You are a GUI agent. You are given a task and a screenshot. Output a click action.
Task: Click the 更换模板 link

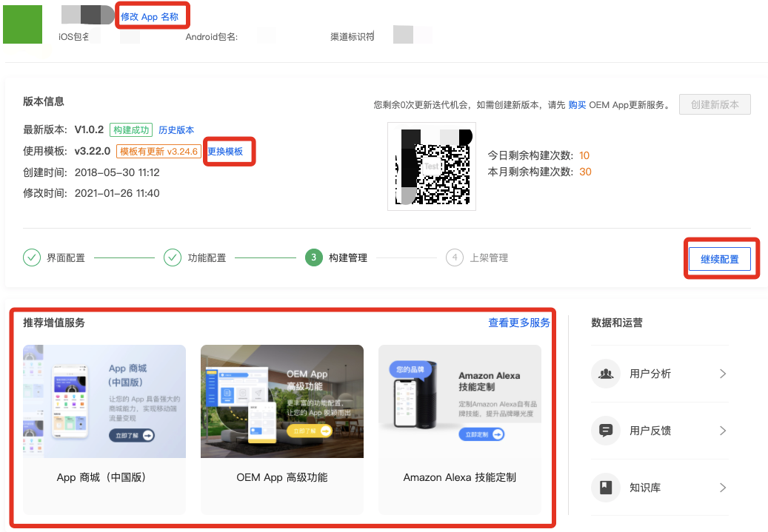[x=228, y=151]
